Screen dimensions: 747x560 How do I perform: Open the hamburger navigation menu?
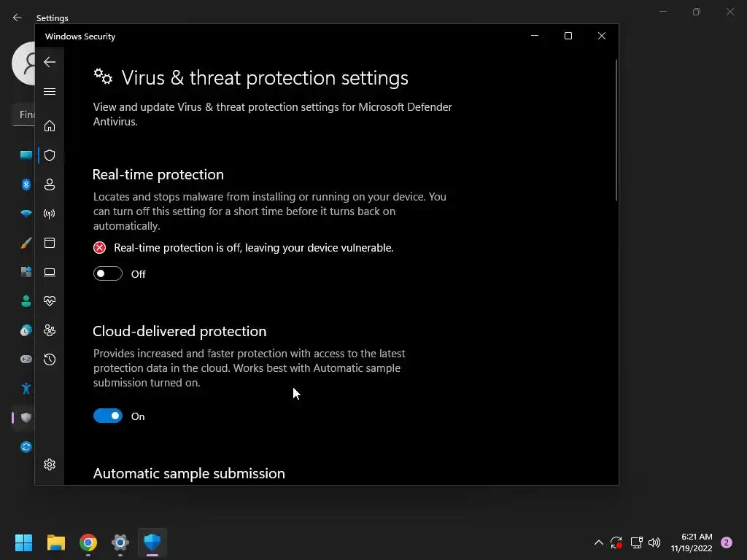50,91
